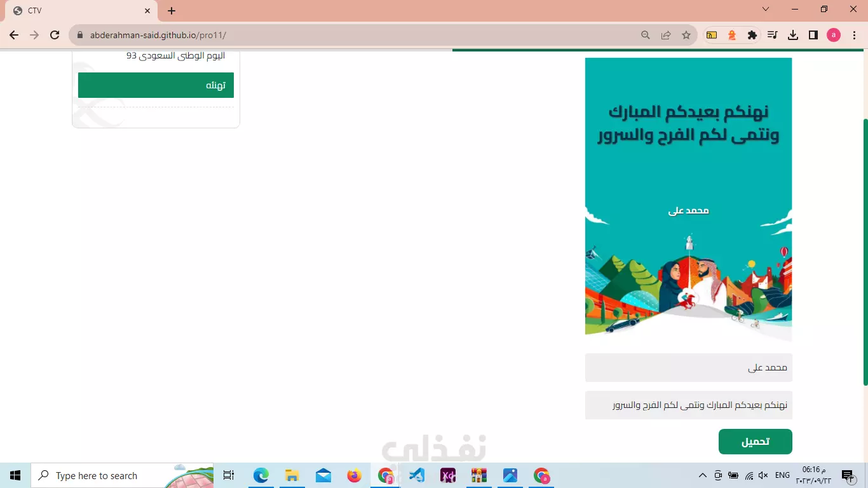Open Microsoft Edge from the taskbar
The height and width of the screenshot is (488, 868).
pos(261,475)
